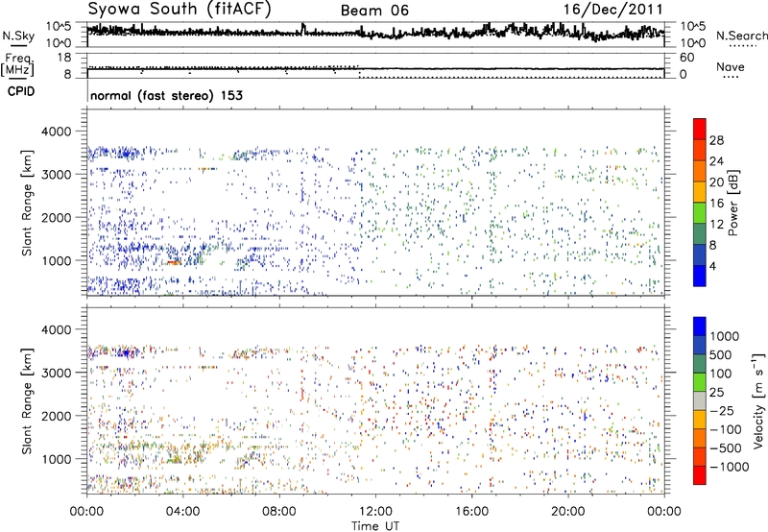Click the "3000" tick of velocity panel
This screenshot has height=532, width=768.
click(57, 373)
